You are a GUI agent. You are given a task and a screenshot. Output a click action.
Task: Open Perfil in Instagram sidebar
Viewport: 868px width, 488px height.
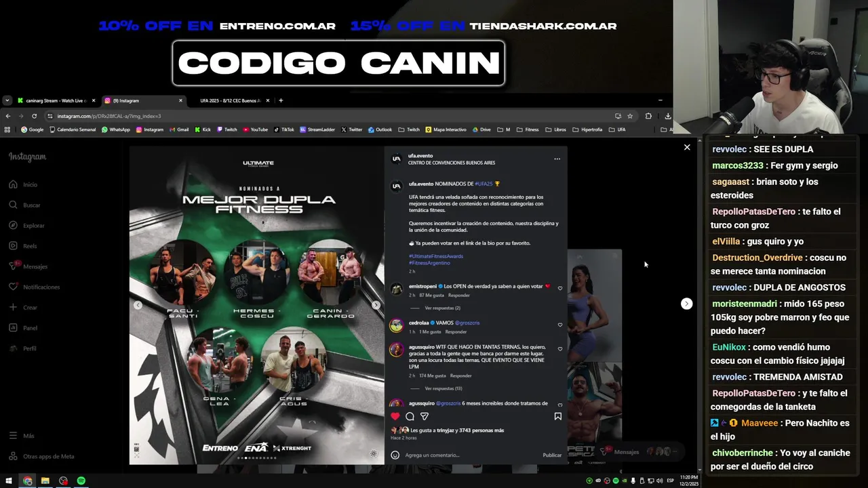[22, 348]
